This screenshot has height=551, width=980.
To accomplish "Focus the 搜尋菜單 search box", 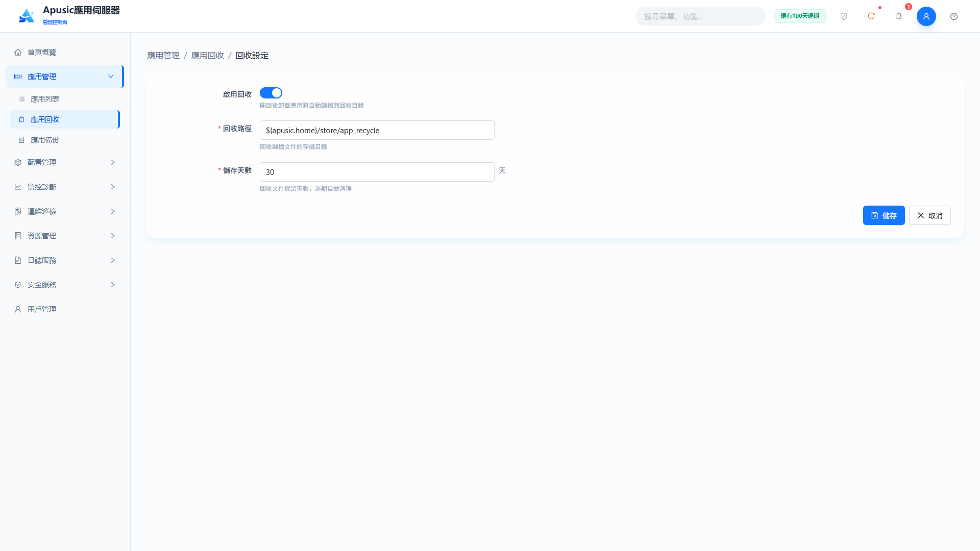I will (x=700, y=16).
